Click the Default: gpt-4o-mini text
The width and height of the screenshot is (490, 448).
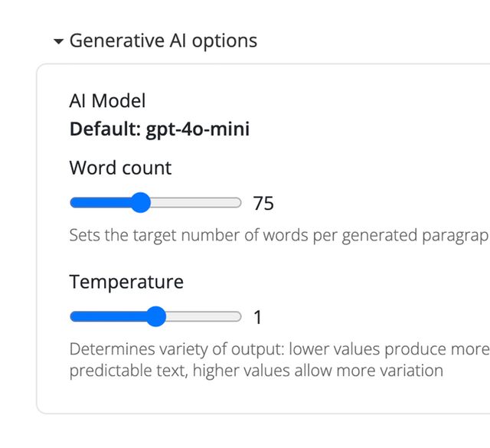(x=159, y=129)
